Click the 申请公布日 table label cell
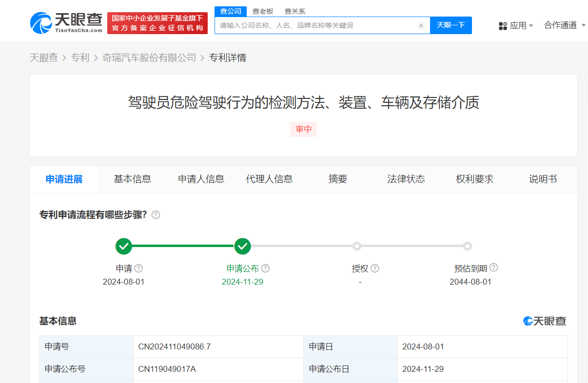 pyautogui.click(x=351, y=369)
